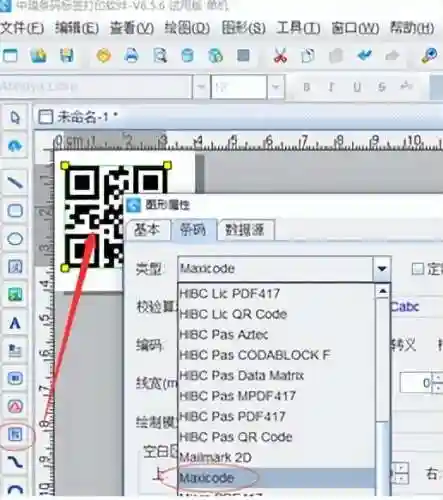Click the Paste icon
The width and height of the screenshot is (443, 500).
click(336, 56)
